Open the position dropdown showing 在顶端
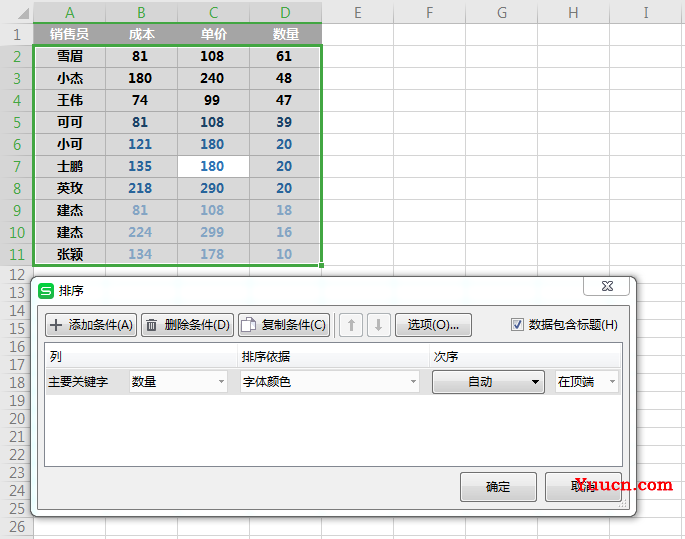The width and height of the screenshot is (685, 539). click(587, 382)
